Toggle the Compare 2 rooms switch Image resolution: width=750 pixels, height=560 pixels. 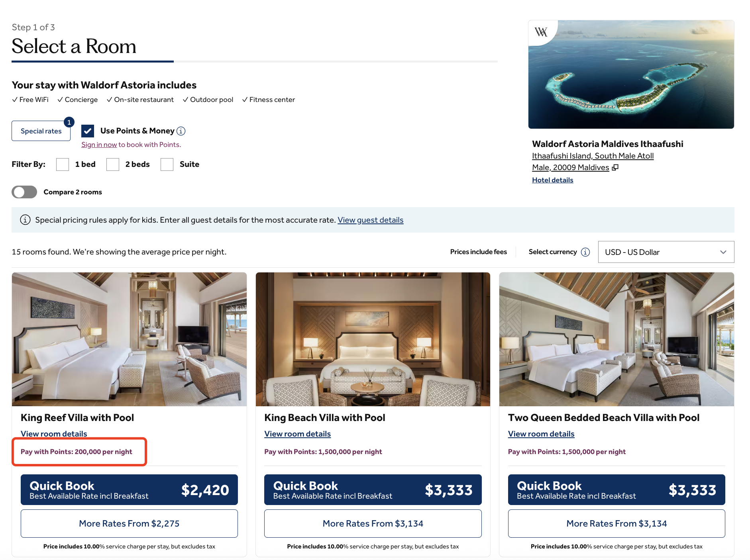point(24,192)
